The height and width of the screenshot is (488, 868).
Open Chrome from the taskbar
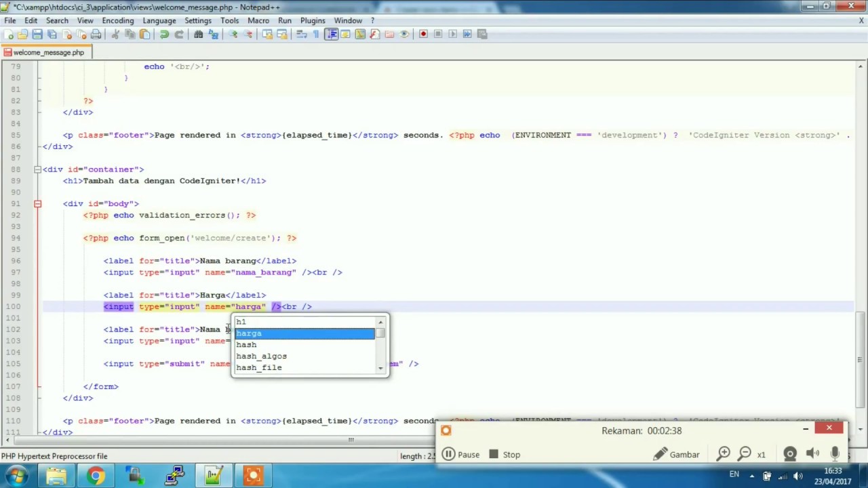click(95, 476)
